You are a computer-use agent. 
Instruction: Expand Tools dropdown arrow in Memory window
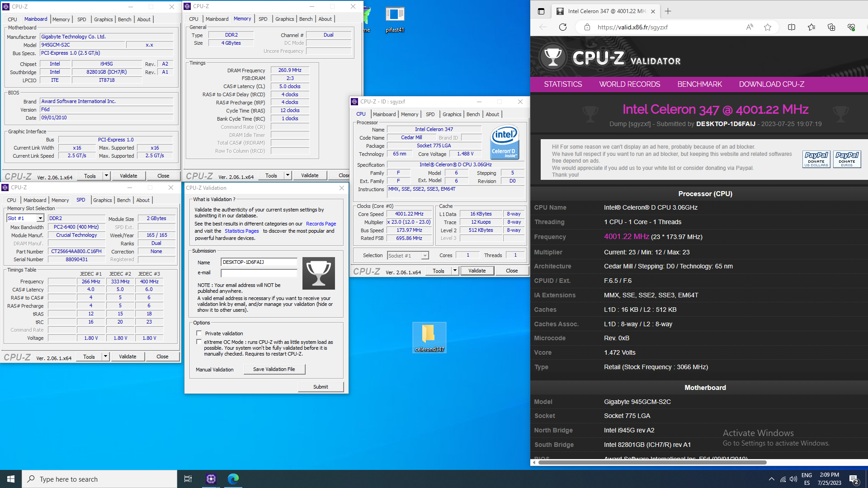288,175
